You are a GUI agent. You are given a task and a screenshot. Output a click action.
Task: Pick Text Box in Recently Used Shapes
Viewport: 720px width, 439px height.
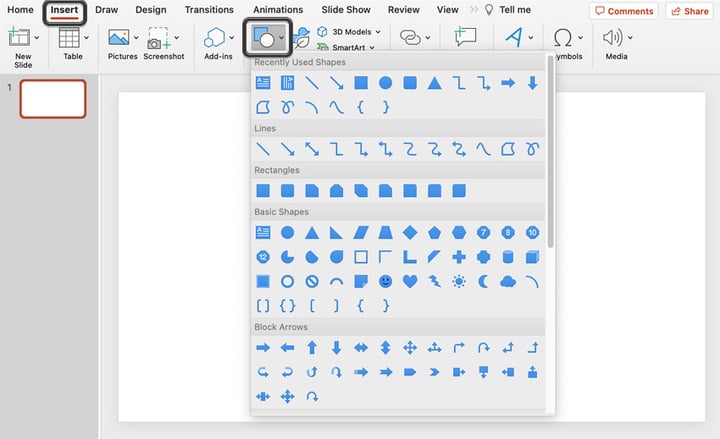click(263, 83)
